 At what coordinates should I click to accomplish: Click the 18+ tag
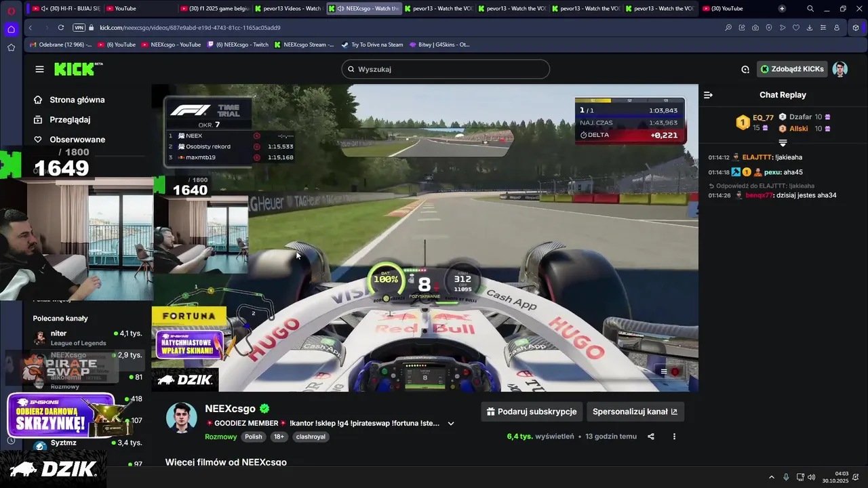[x=279, y=436]
